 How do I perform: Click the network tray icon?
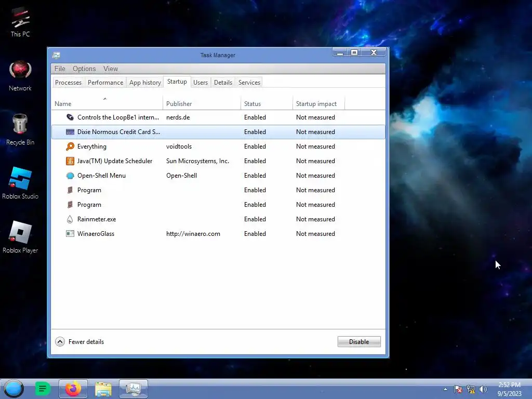tap(471, 389)
